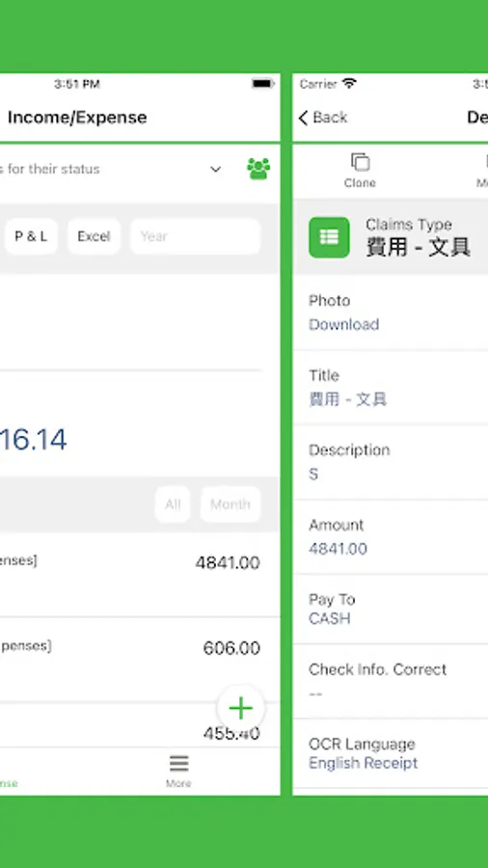
Task: Edit the Title value 費用 - 文具
Action: pos(347,399)
